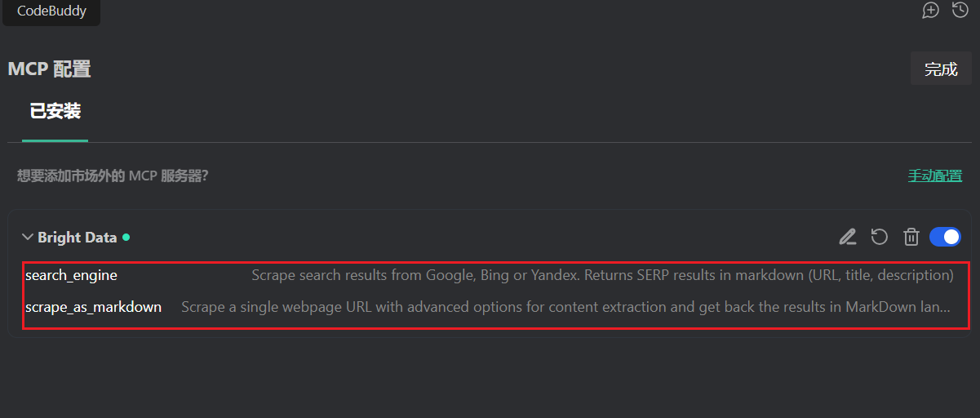Disable the Bright Data server toggle

(x=945, y=237)
